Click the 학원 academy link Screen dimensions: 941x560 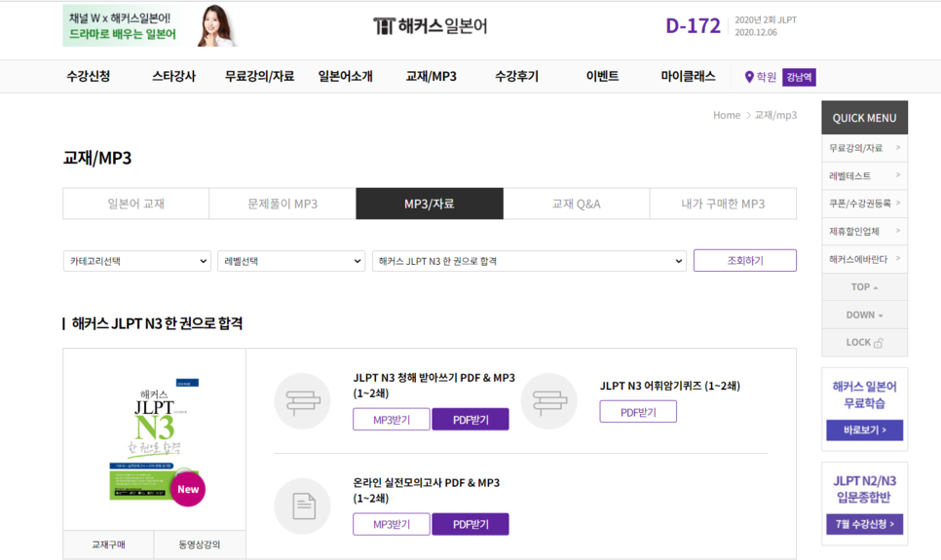point(766,77)
